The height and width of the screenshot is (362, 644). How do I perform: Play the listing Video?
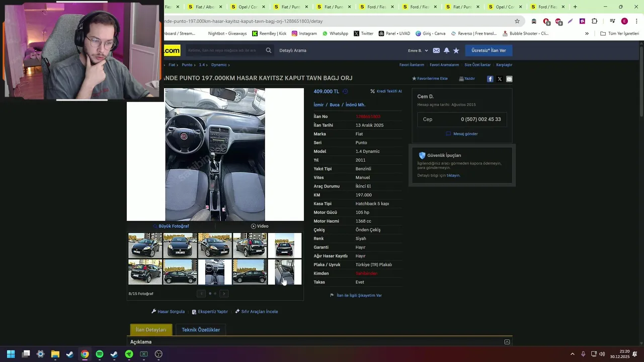260,226
